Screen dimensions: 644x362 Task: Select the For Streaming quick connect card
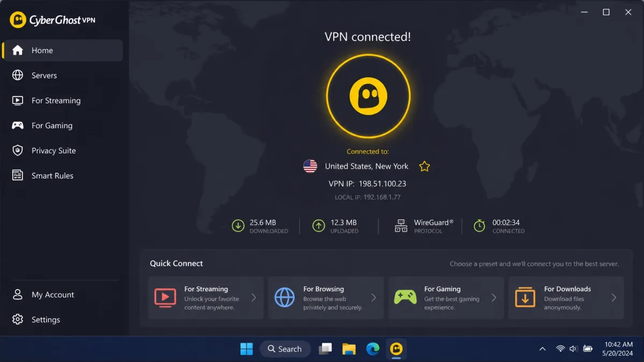(206, 298)
